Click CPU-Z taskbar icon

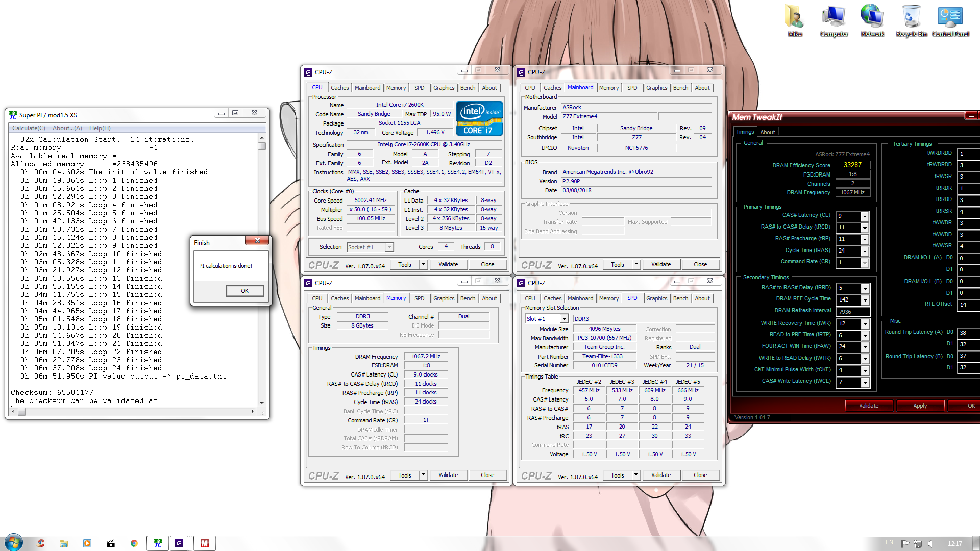click(x=179, y=543)
